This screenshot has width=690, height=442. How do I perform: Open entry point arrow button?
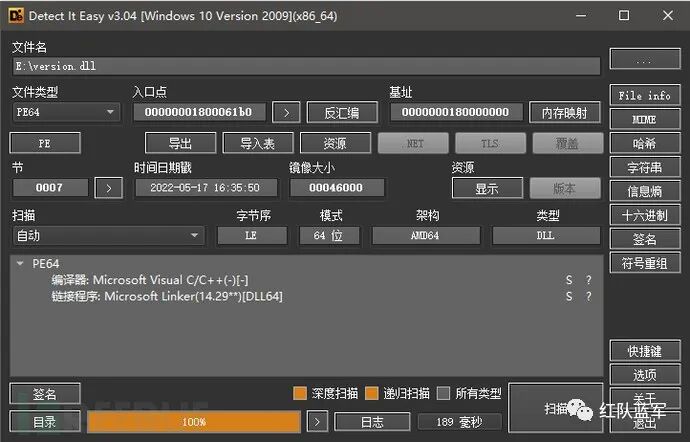pos(286,113)
